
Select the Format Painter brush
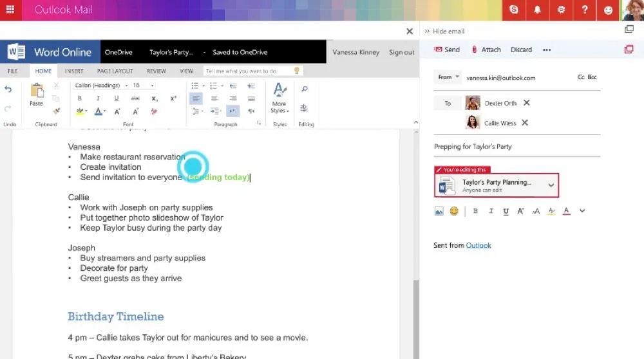tap(56, 111)
